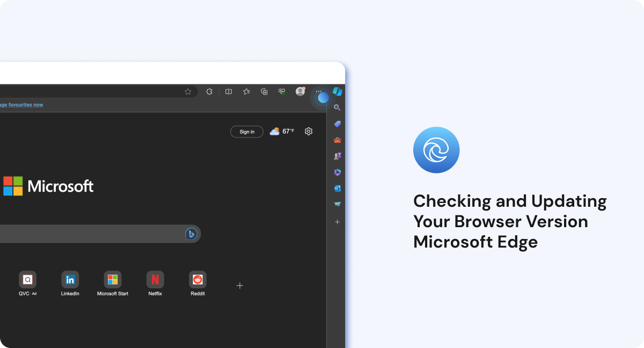
Task: Open the 67°F weather widget
Action: pos(282,131)
